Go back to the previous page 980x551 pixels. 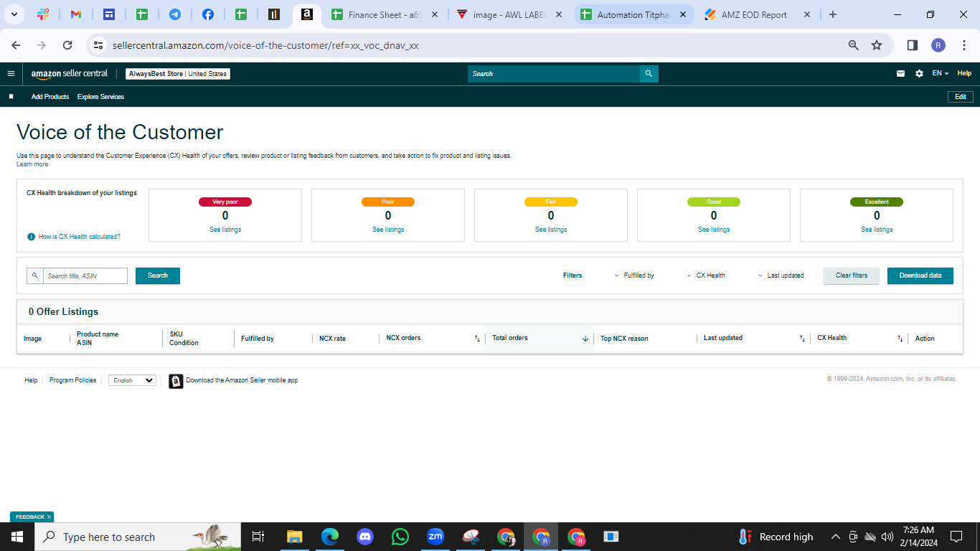16,45
